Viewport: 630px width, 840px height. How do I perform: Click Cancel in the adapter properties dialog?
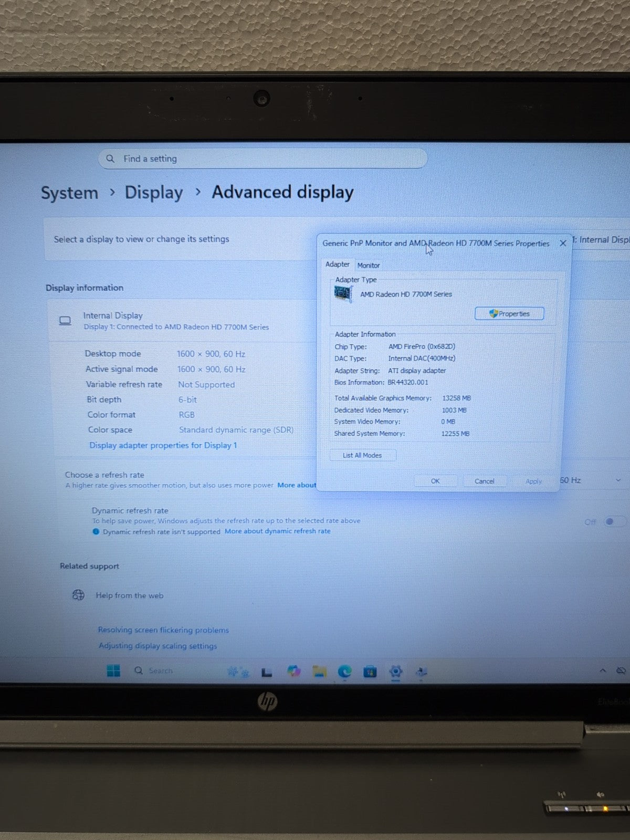484,481
